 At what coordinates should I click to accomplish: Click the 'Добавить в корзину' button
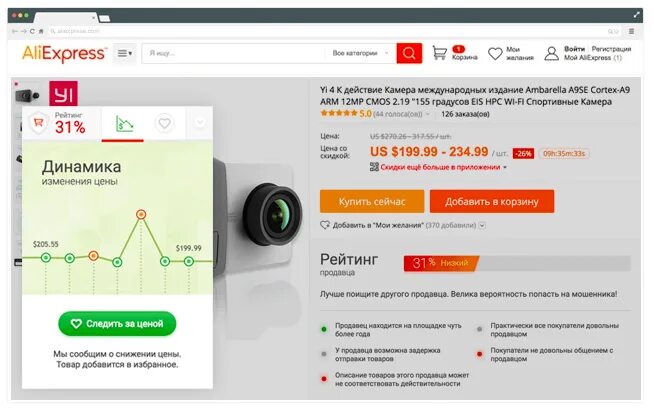click(x=492, y=201)
